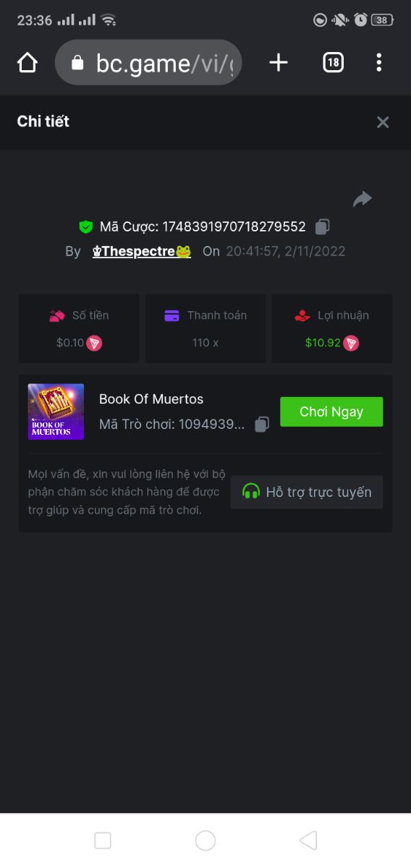Screen dimensions: 411x868
Task: Tap the Lợi nhuận profit card
Action: (x=332, y=328)
